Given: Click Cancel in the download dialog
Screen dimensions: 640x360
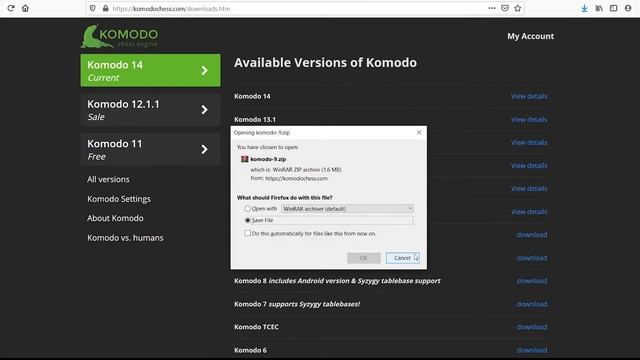Looking at the screenshot, I should 402,258.
